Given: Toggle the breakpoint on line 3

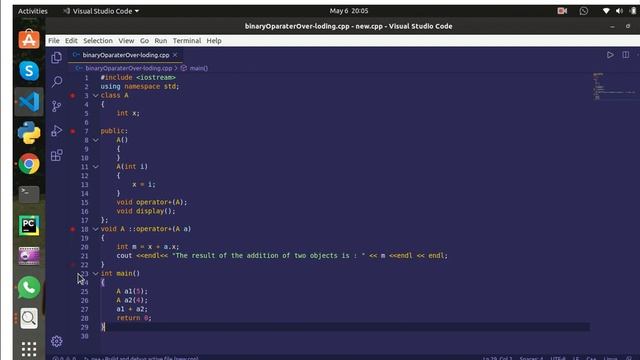Looking at the screenshot, I should pyautogui.click(x=73, y=96).
